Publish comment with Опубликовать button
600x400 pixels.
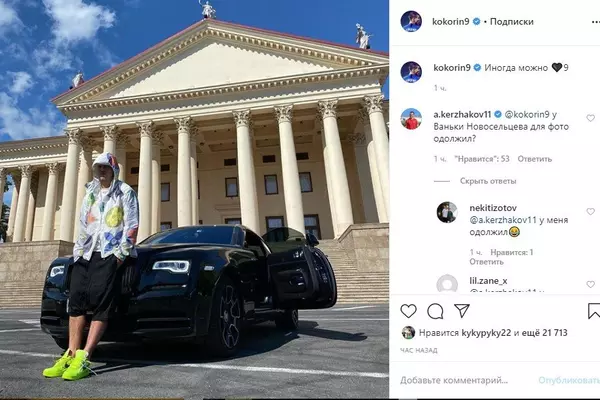(x=569, y=380)
